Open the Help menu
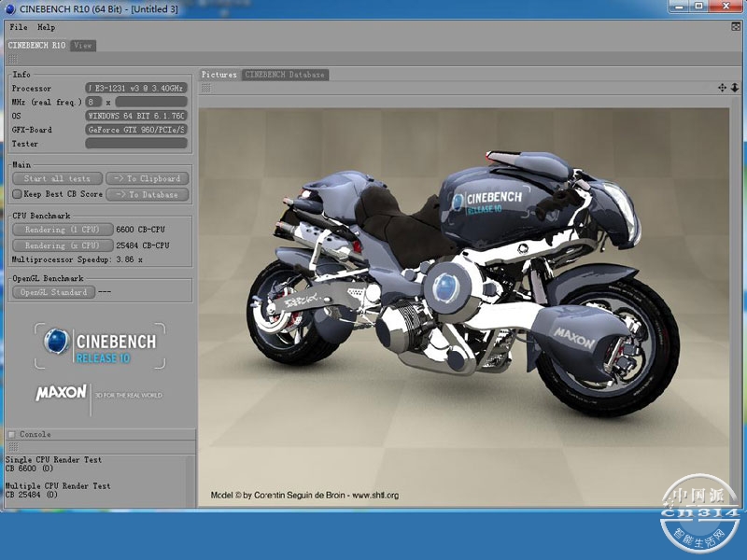Viewport: 747px width, 560px height. [46, 27]
